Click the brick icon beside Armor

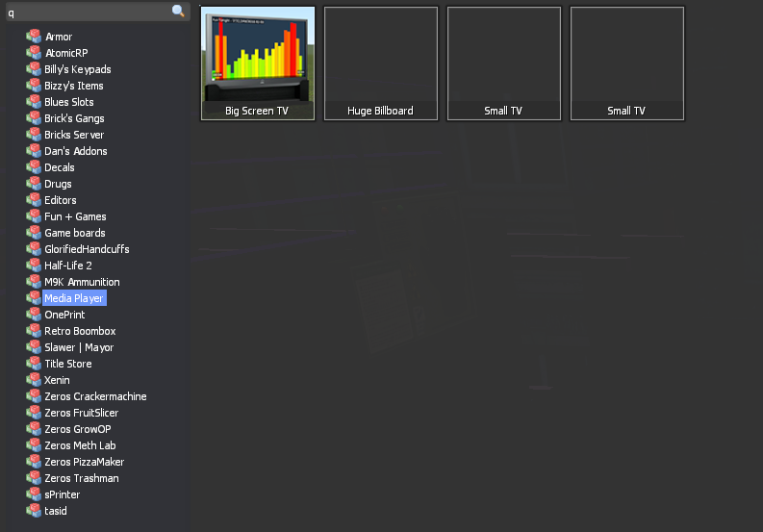pos(34,37)
